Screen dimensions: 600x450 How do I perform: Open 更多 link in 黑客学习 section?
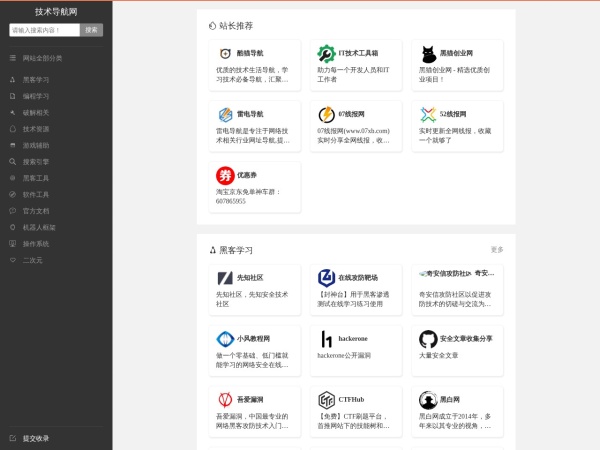tap(497, 249)
